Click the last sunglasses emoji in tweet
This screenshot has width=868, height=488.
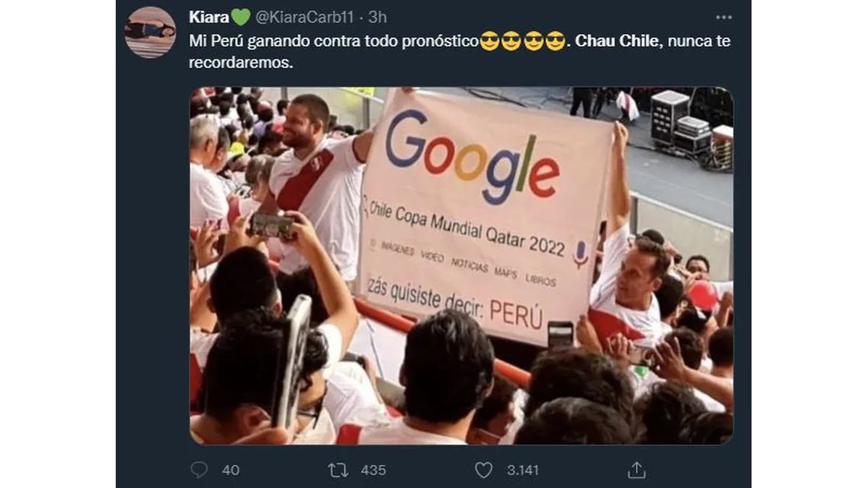point(555,41)
